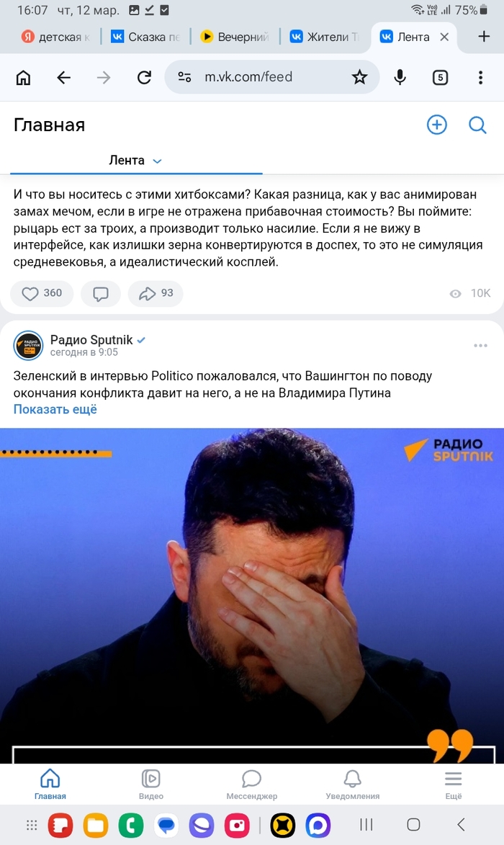Viewport: 504px width, 845px height.
Task: Show full text via Показать ещё
Action: 55,409
